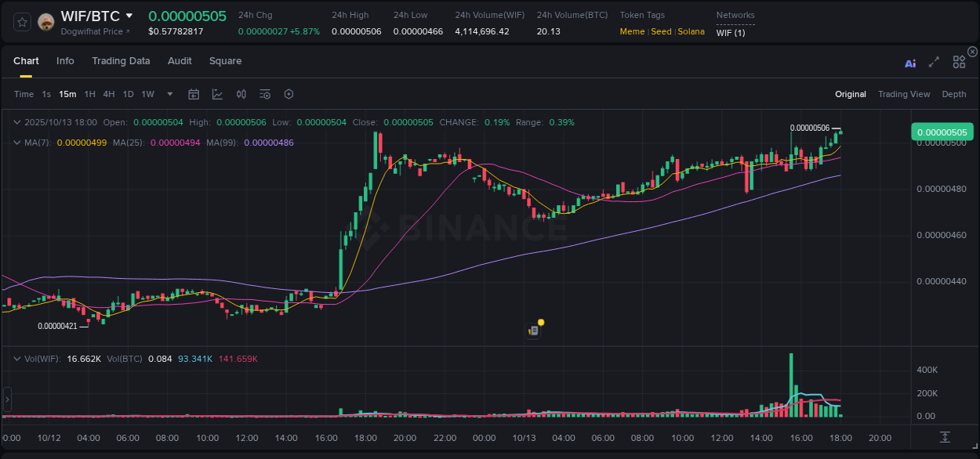Open the extra timeframe dropdown arrow
Viewport: 980px width, 459px height.
[x=169, y=93]
